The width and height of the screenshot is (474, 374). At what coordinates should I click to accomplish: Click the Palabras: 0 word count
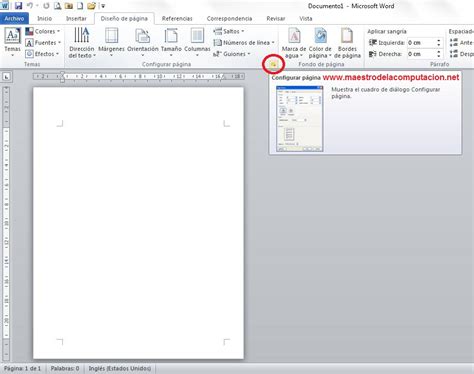point(65,368)
